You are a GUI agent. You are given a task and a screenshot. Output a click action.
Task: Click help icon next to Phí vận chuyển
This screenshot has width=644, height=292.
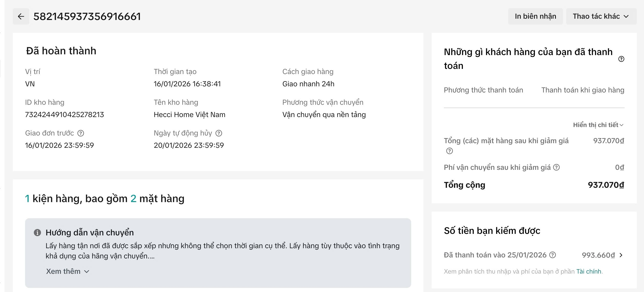tap(556, 168)
